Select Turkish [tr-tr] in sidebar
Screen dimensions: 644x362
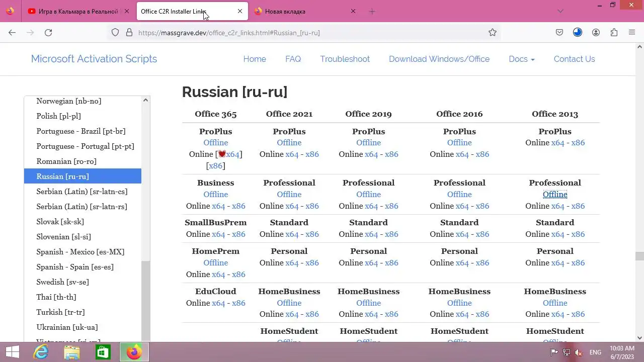tap(60, 312)
